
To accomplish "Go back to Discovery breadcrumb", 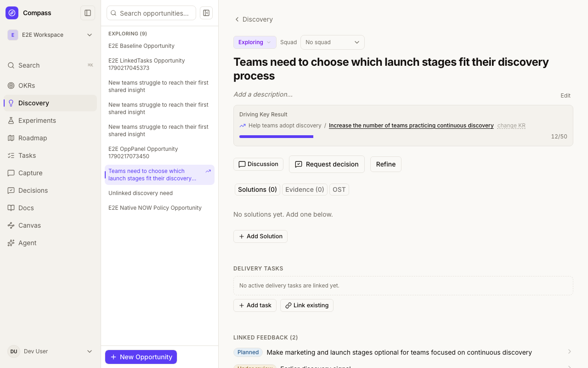I will click(x=254, y=19).
